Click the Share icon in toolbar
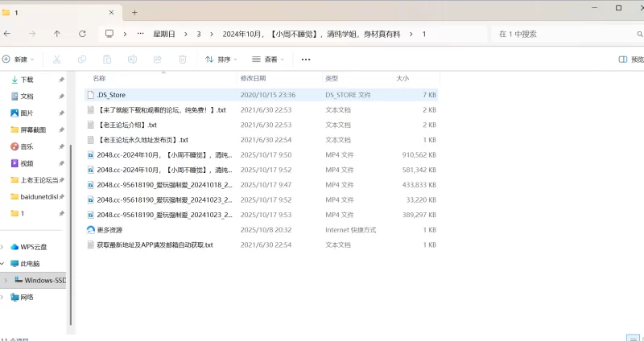 [x=157, y=60]
